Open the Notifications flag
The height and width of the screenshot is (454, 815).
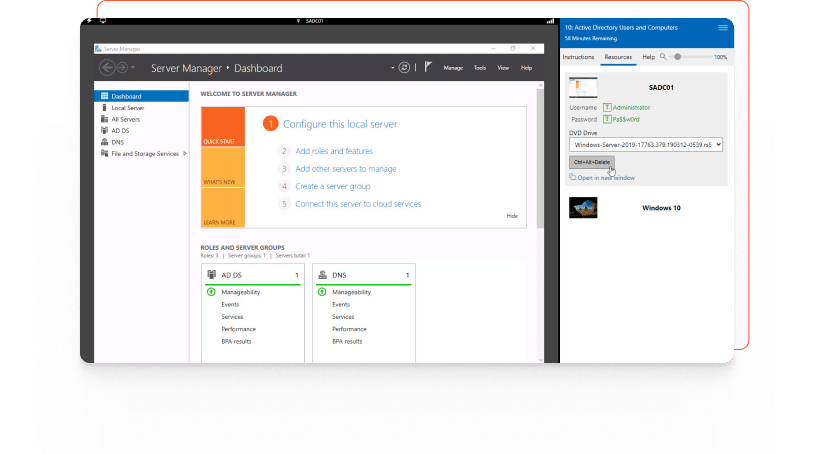[427, 68]
